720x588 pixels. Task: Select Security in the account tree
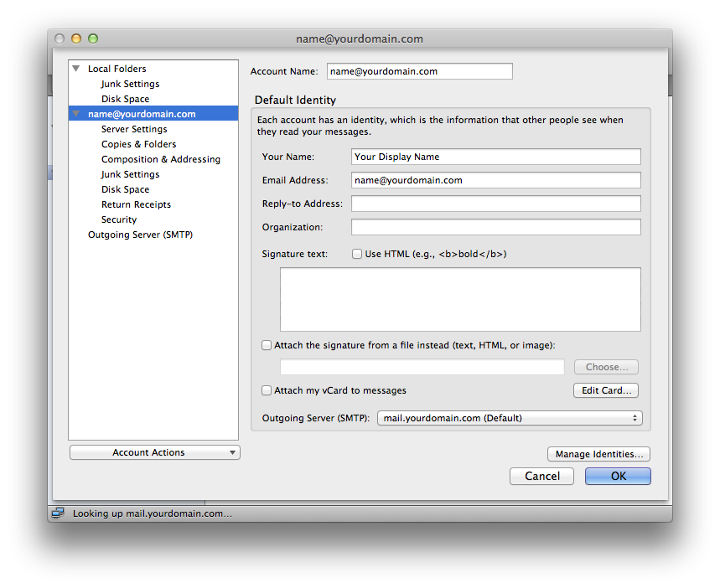(118, 219)
